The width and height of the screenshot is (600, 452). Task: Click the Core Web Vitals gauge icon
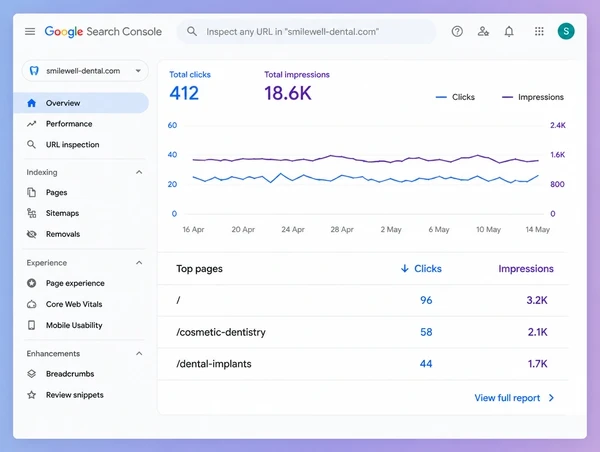pyautogui.click(x=31, y=304)
